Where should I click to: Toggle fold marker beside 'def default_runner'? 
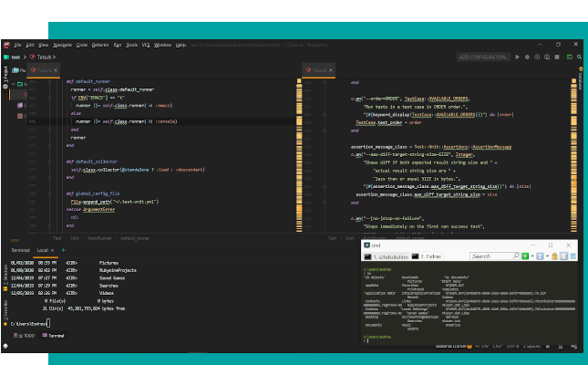(x=49, y=81)
